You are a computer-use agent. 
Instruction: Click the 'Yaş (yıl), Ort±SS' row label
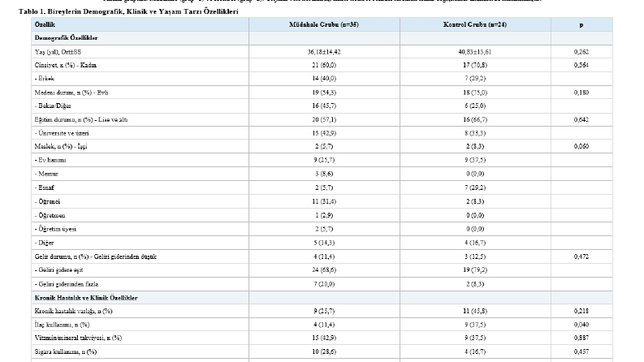[x=58, y=52]
